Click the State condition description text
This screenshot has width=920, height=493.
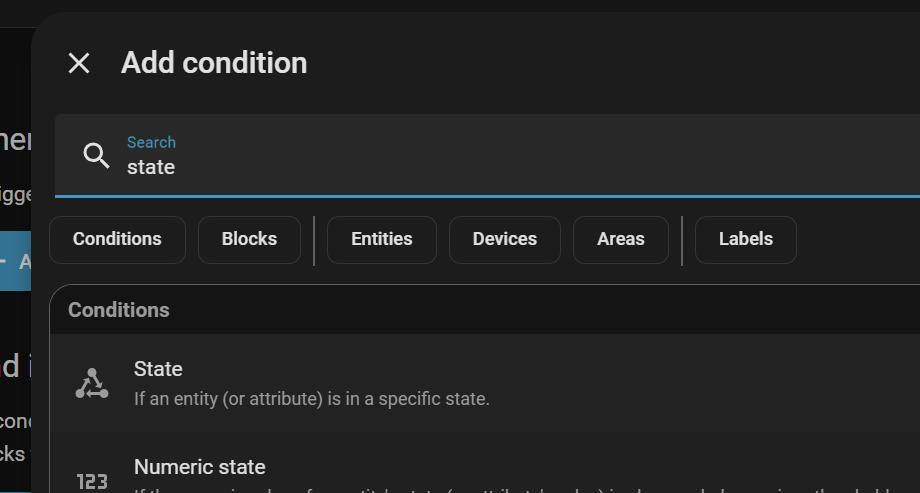coord(312,399)
